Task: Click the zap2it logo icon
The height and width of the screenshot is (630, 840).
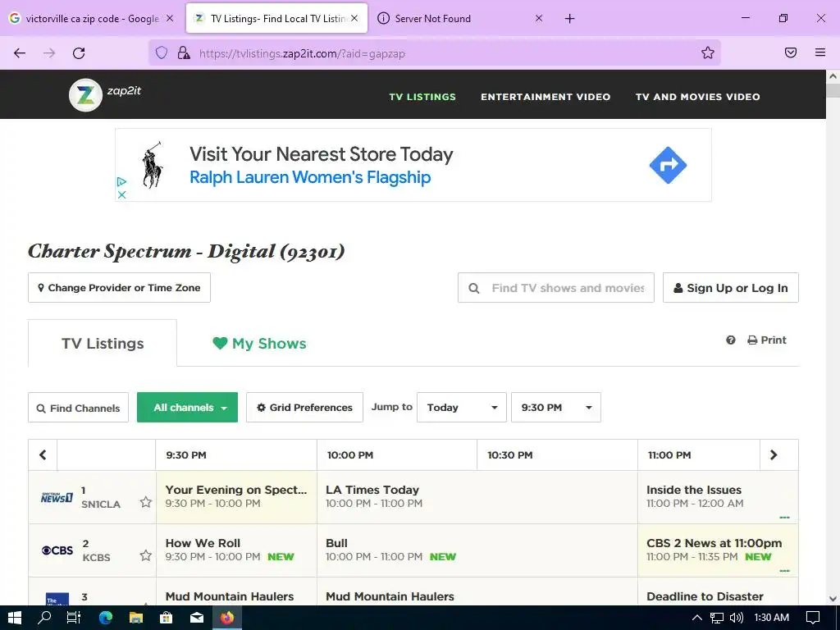Action: click(85, 95)
